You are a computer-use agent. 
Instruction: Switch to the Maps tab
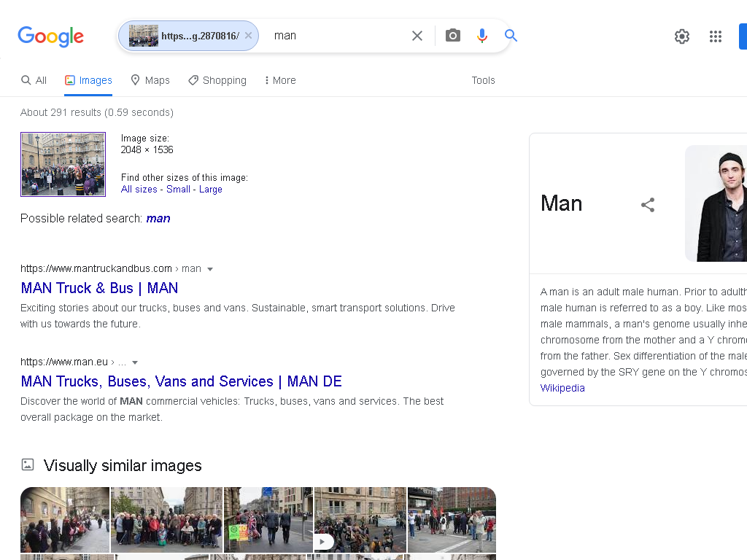150,80
